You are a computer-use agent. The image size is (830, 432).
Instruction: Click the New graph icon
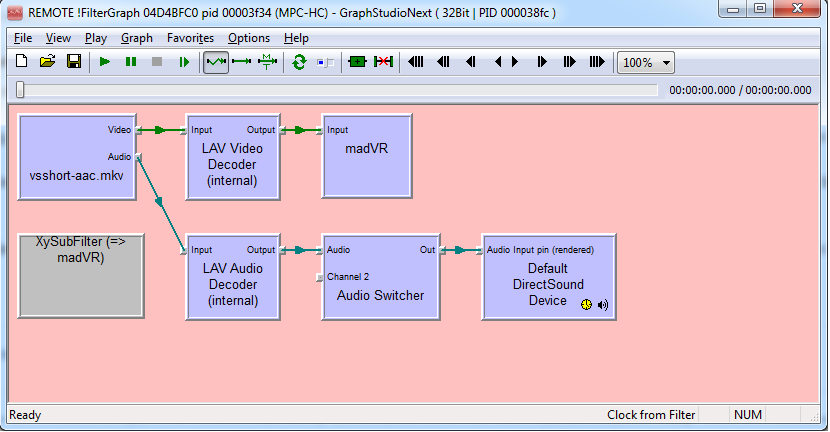[22, 62]
